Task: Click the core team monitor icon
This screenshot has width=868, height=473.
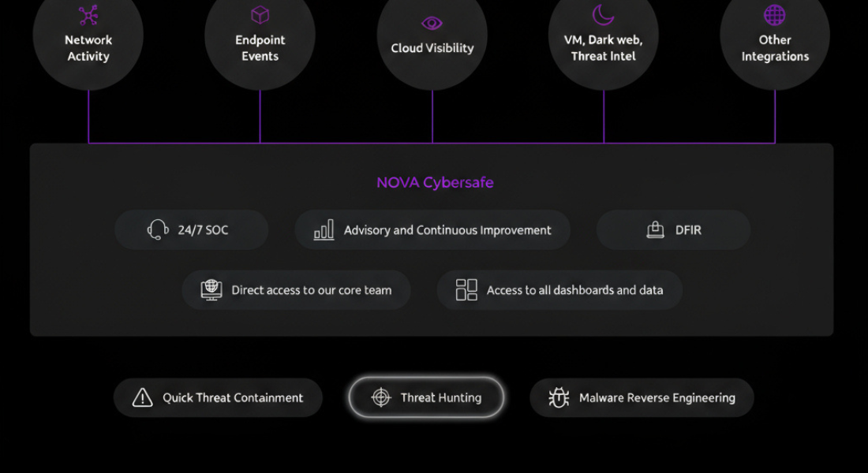Action: point(211,290)
